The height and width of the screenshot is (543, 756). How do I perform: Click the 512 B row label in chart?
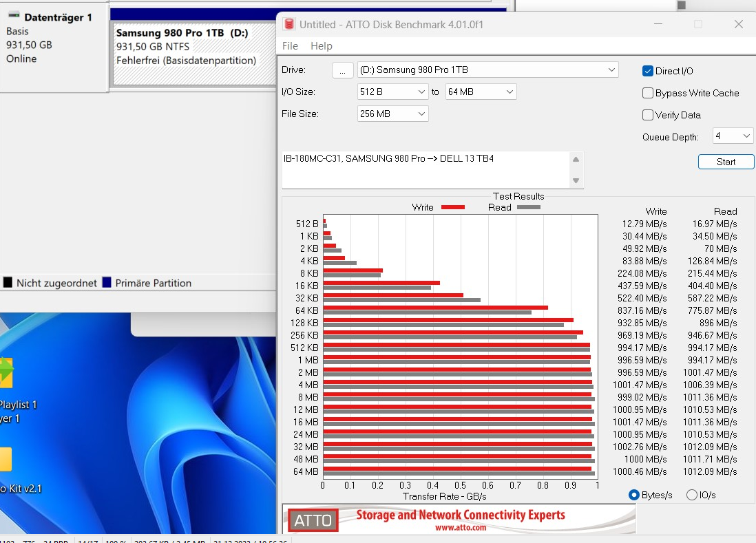point(307,224)
